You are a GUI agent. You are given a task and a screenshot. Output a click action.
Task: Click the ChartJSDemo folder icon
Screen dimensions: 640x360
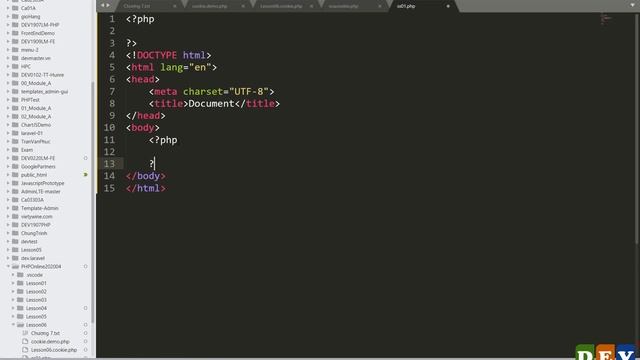pos(15,125)
